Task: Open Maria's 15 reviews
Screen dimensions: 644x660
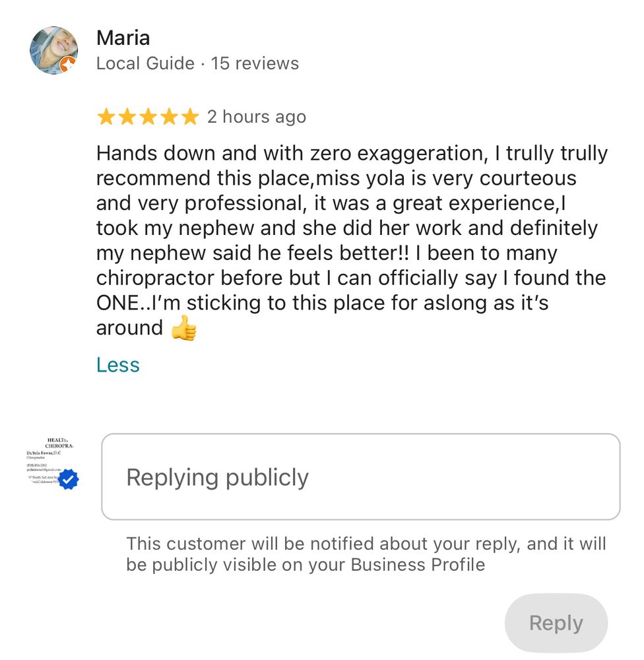Action: pyautogui.click(x=255, y=63)
